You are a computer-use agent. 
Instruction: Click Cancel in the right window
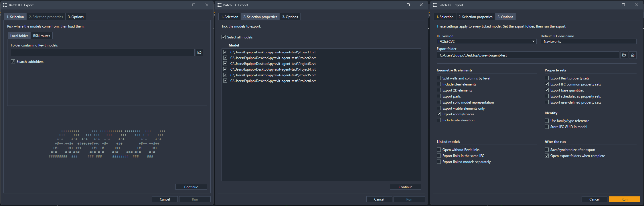pos(594,199)
